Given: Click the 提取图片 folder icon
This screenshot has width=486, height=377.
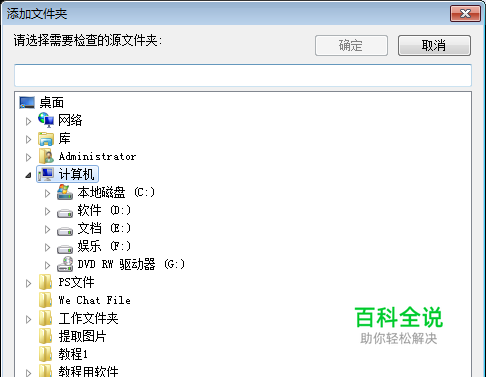Looking at the screenshot, I should point(45,336).
